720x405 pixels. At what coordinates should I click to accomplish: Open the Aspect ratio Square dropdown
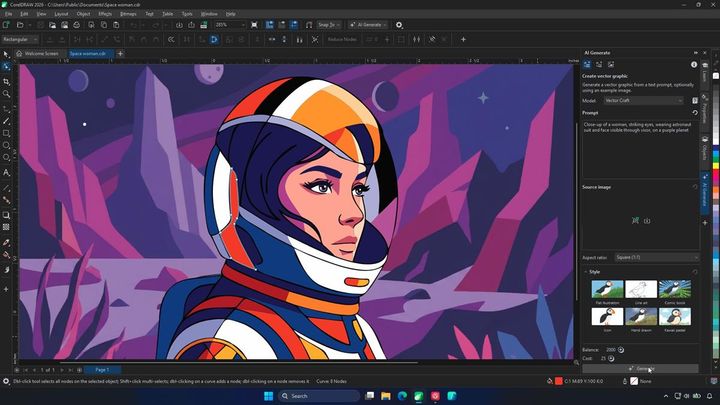click(x=657, y=258)
